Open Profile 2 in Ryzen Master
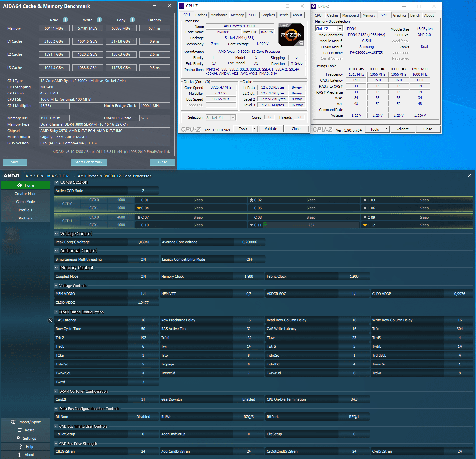 point(26,218)
